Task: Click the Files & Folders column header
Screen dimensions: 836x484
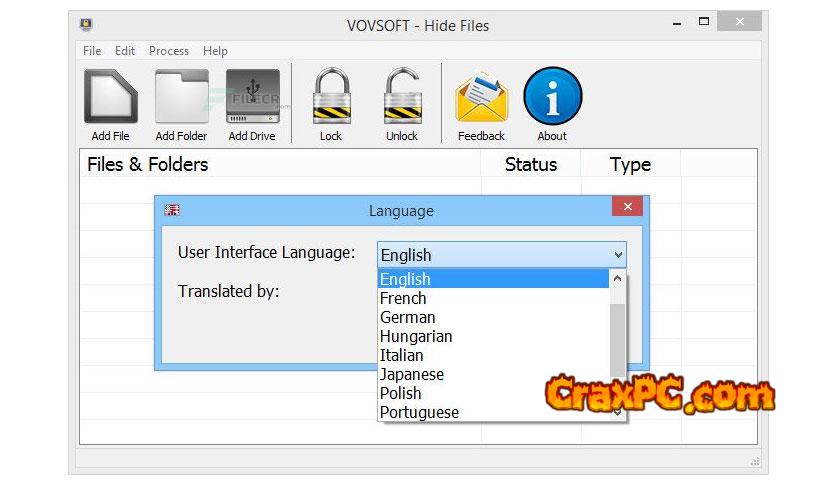Action: (280, 164)
